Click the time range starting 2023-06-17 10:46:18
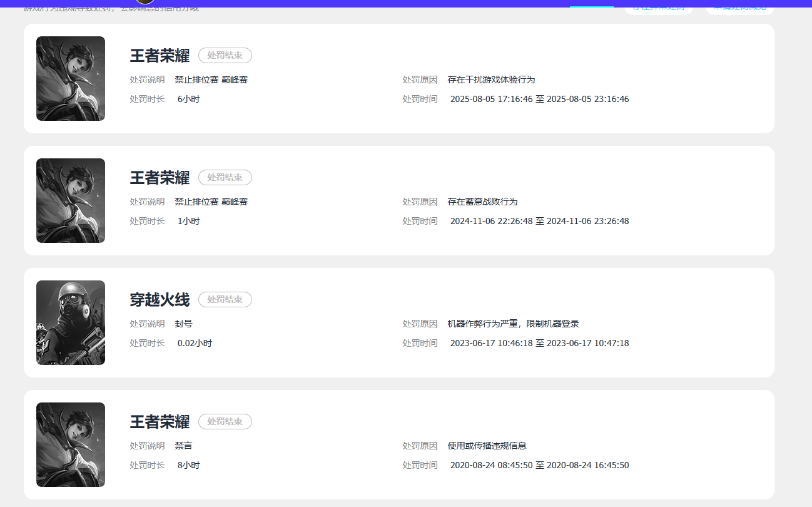 pos(540,343)
